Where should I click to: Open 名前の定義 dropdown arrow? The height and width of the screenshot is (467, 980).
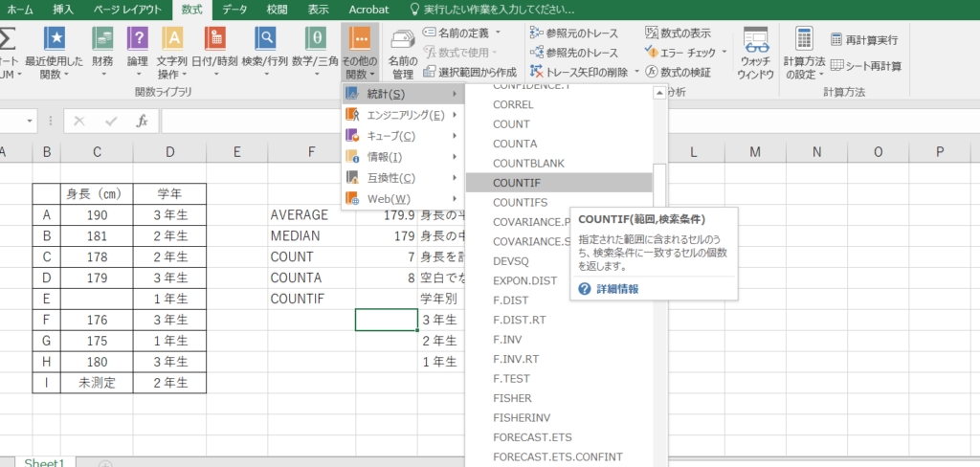[x=498, y=32]
